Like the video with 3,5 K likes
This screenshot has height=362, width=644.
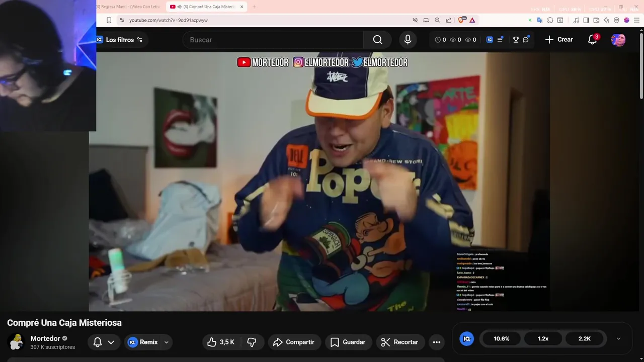[221, 342]
